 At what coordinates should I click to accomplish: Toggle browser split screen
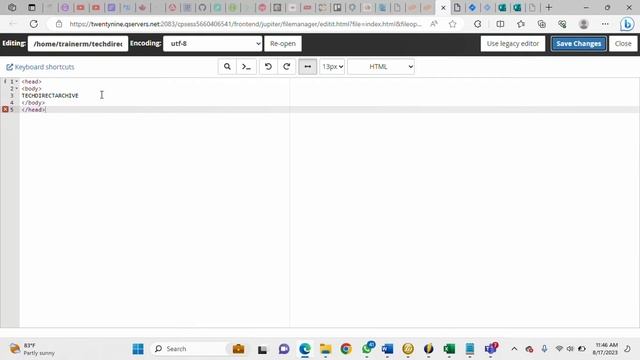(x=500, y=24)
